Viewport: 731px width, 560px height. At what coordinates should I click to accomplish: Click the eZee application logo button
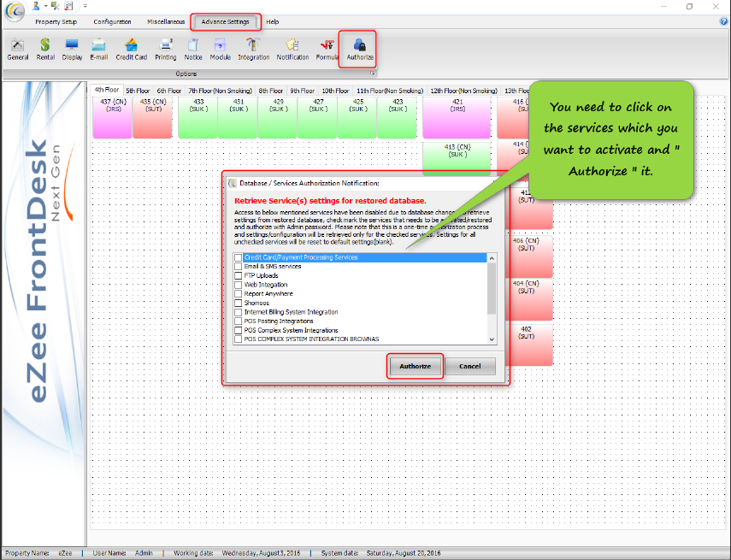tap(15, 11)
